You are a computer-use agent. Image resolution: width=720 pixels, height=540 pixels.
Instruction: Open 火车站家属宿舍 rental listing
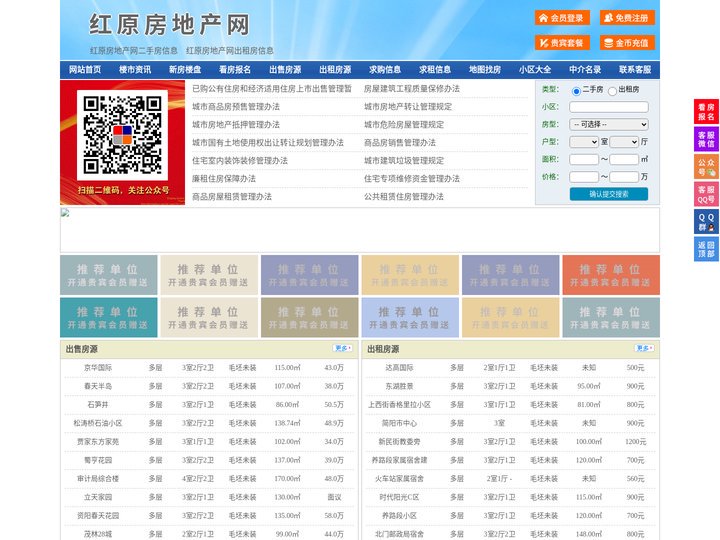click(x=399, y=479)
